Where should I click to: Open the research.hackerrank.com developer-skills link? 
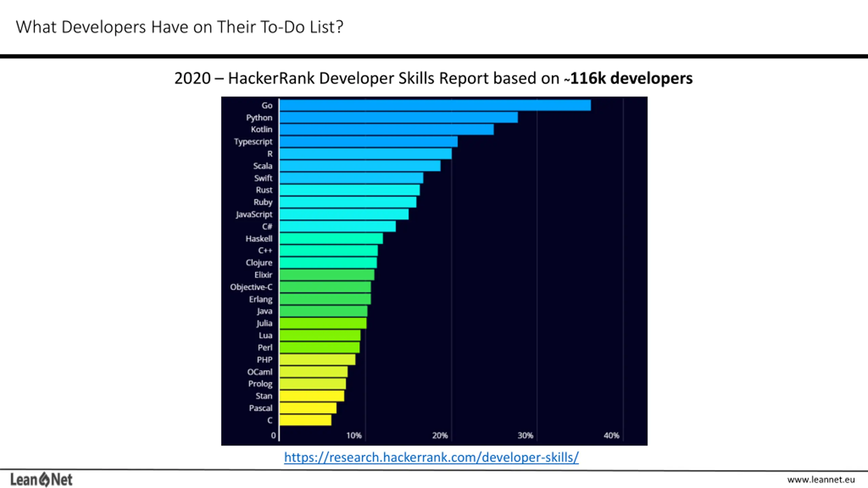[x=431, y=457]
